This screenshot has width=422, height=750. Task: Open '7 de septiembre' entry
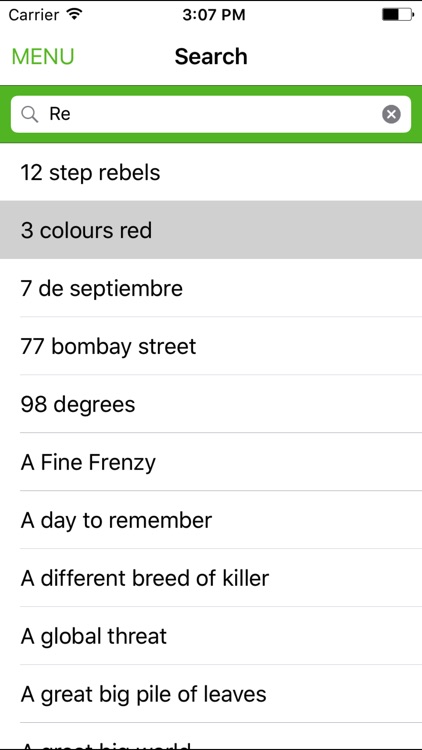coord(211,288)
